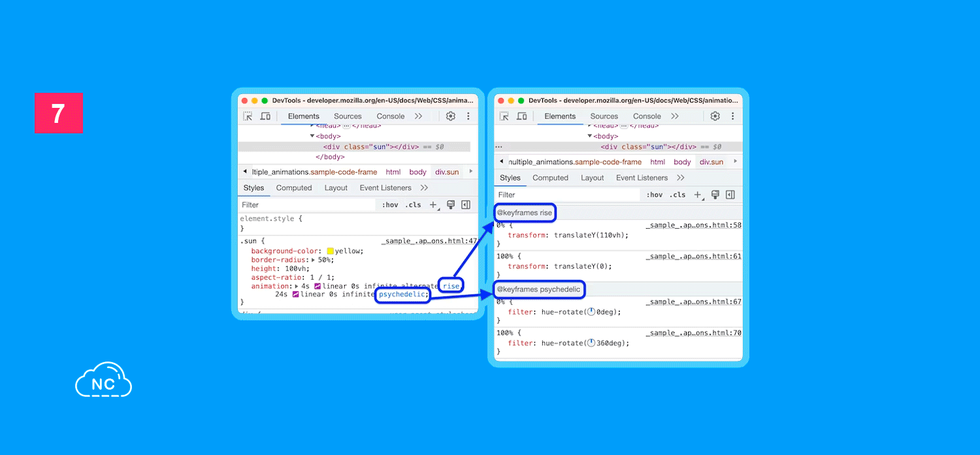Select div class="sun" row in left DevTools
This screenshot has width=980, height=455.
click(x=354, y=147)
